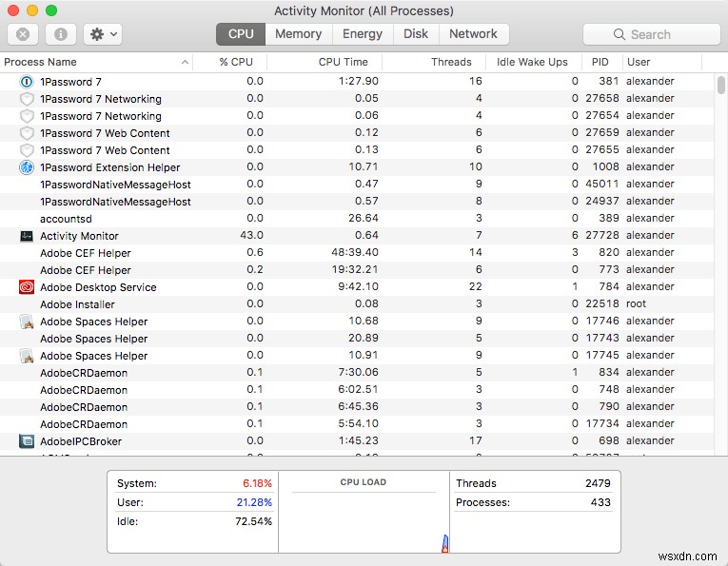Click the AdobeIPCBroker process icon

(27, 441)
